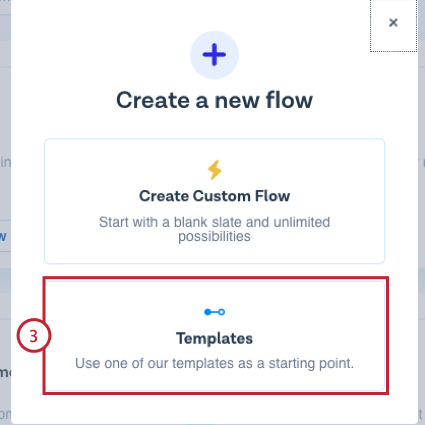
Task: Click the partially hidden blue link behind dialog
Action: point(3,236)
